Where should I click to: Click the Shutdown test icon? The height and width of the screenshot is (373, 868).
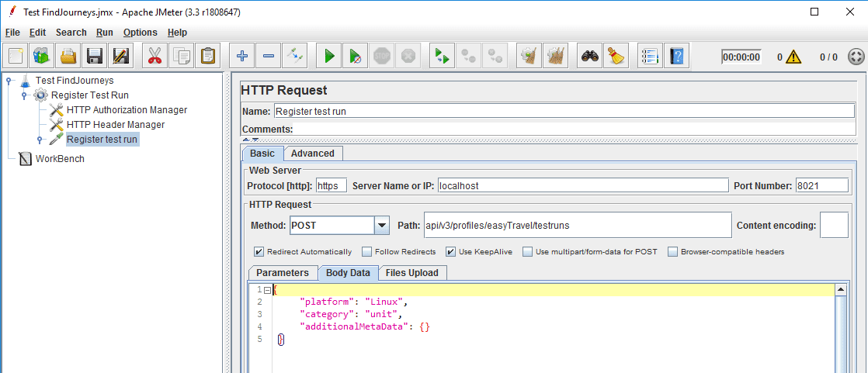[x=408, y=56]
